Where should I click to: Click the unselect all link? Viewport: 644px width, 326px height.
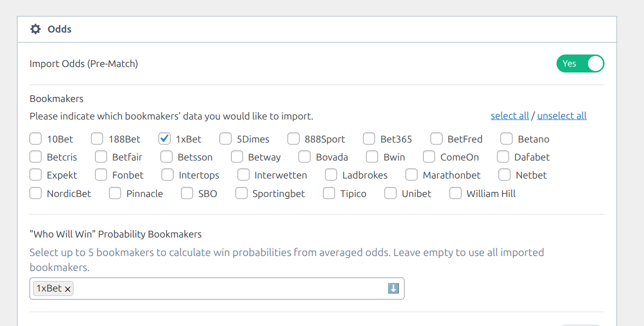[x=561, y=115]
